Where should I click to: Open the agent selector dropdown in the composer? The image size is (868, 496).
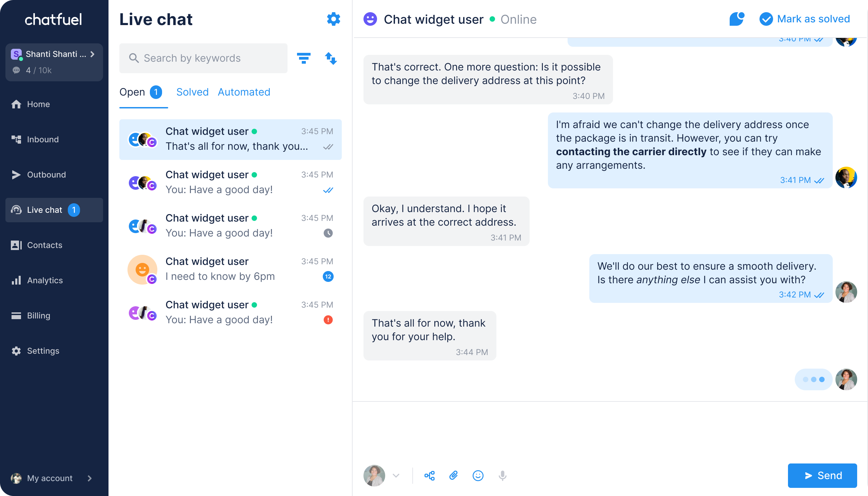click(x=396, y=476)
